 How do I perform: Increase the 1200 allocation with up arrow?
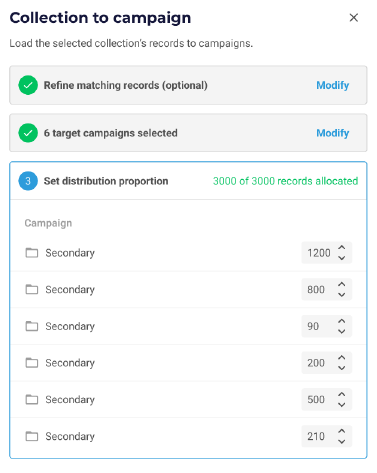(341, 248)
